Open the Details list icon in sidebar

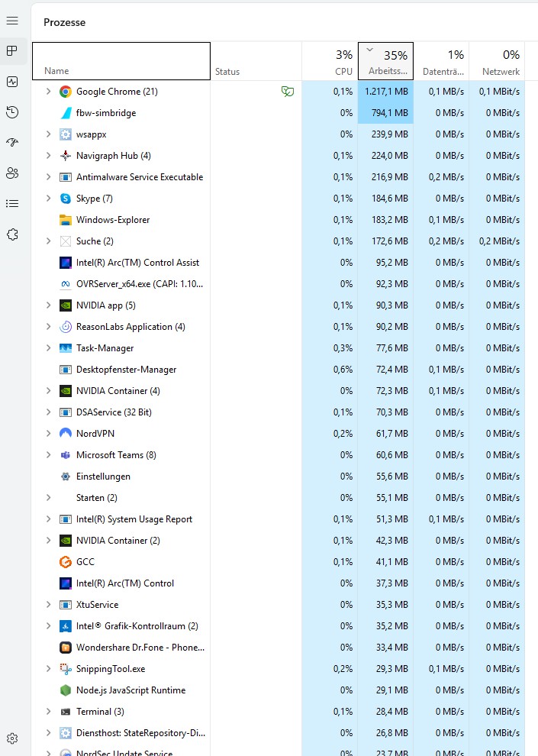[x=12, y=203]
